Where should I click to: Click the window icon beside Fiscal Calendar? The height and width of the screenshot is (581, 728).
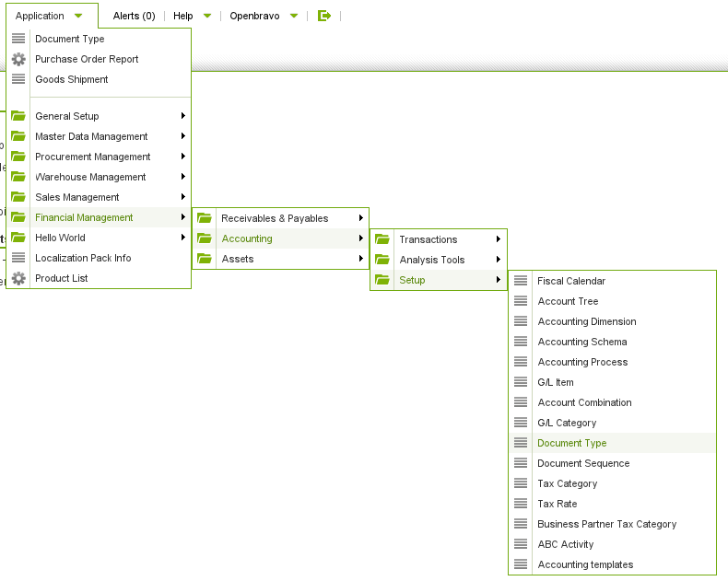(521, 281)
